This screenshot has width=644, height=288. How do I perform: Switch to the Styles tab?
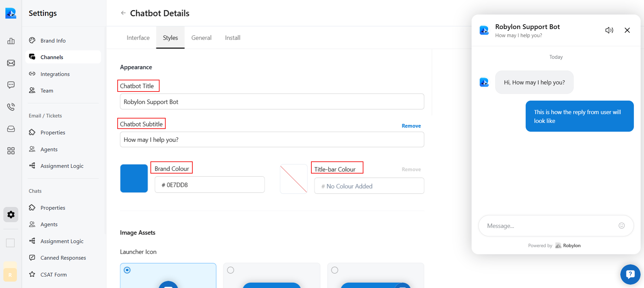point(170,38)
